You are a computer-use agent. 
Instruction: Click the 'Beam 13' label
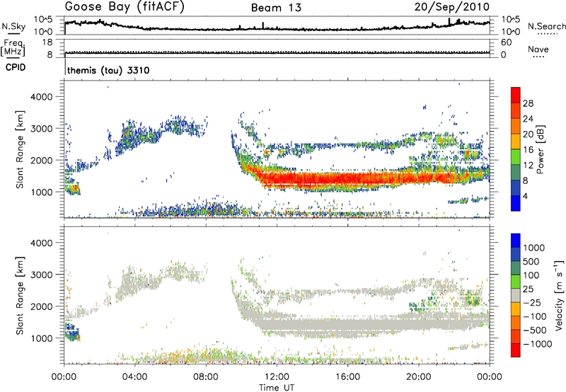[276, 8]
